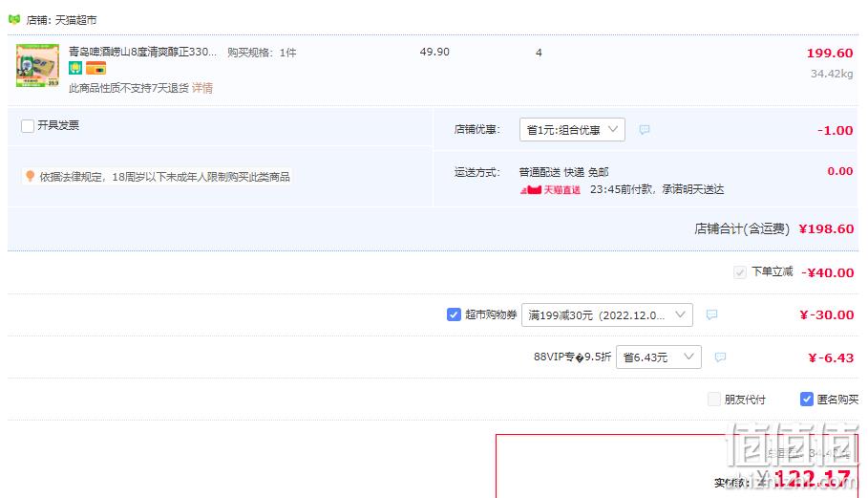The height and width of the screenshot is (498, 868).
Task: Open the 青岛啤酒崂山8度 product title link
Action: [x=142, y=52]
